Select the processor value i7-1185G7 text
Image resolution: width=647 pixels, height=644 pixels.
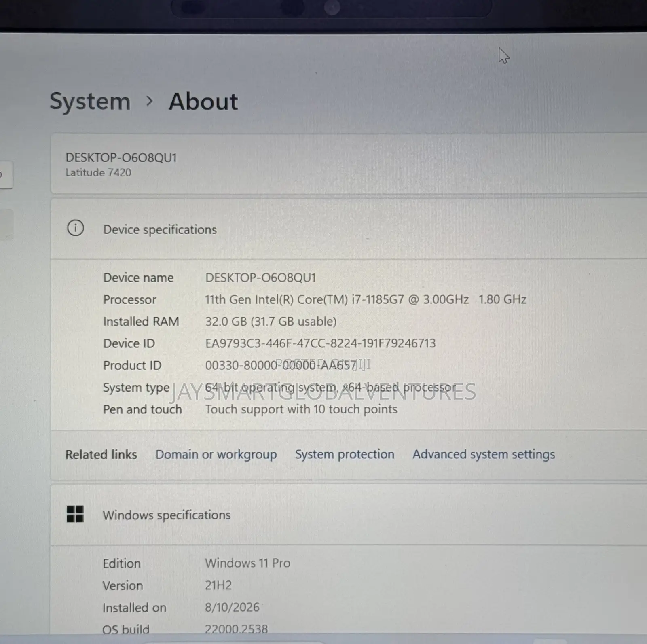coord(366,300)
